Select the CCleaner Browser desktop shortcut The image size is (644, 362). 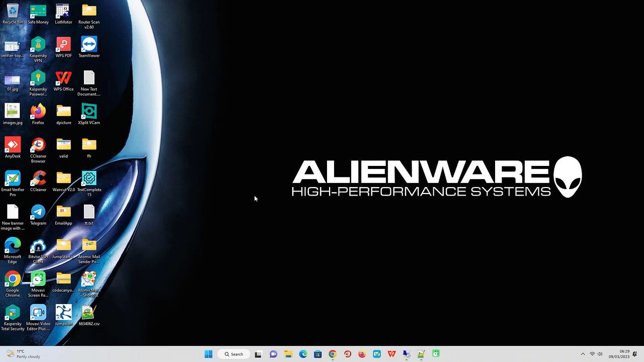tap(38, 150)
